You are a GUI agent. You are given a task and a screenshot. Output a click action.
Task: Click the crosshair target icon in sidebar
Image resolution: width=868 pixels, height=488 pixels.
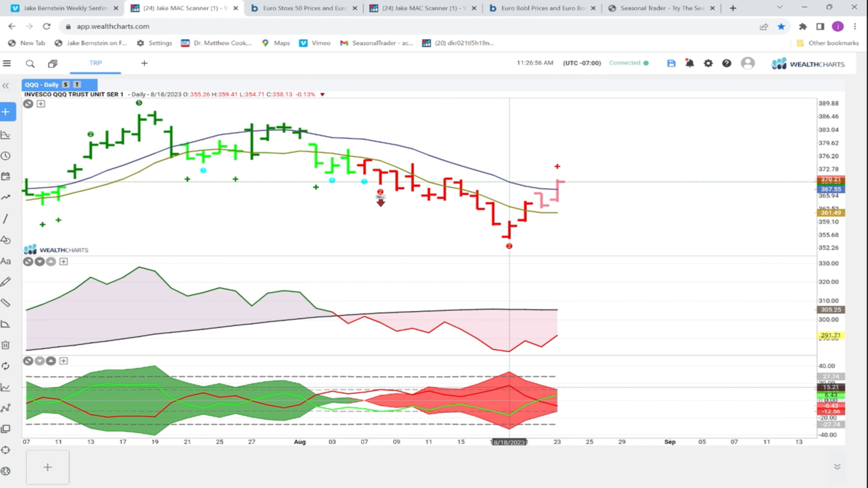click(x=5, y=450)
